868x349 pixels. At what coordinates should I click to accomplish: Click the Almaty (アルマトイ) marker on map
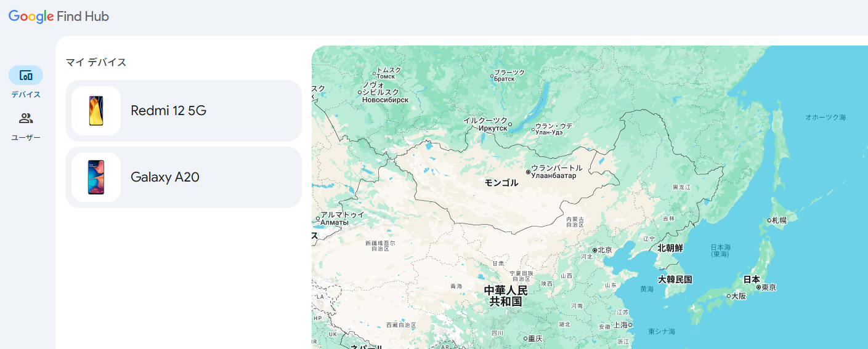pos(318,219)
